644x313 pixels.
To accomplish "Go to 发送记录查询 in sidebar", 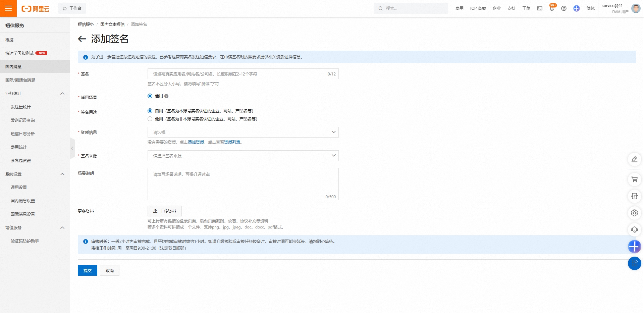I will pos(23,120).
